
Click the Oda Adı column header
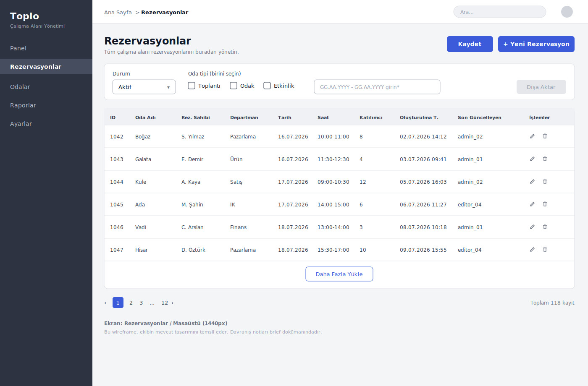point(145,117)
